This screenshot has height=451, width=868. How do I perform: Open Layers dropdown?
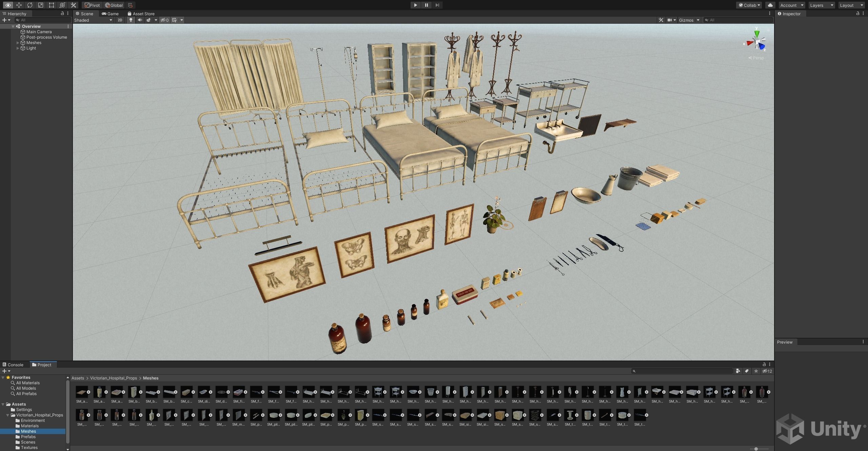tap(822, 5)
